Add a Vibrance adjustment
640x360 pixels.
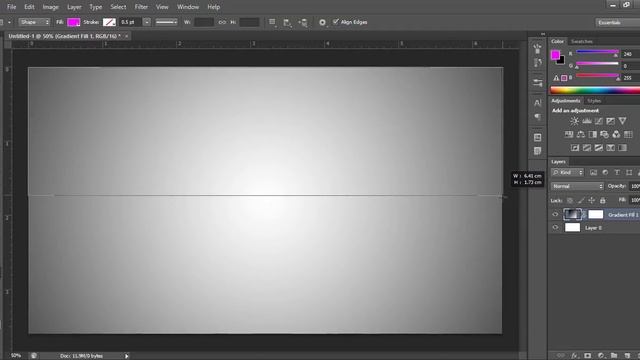coord(622,121)
